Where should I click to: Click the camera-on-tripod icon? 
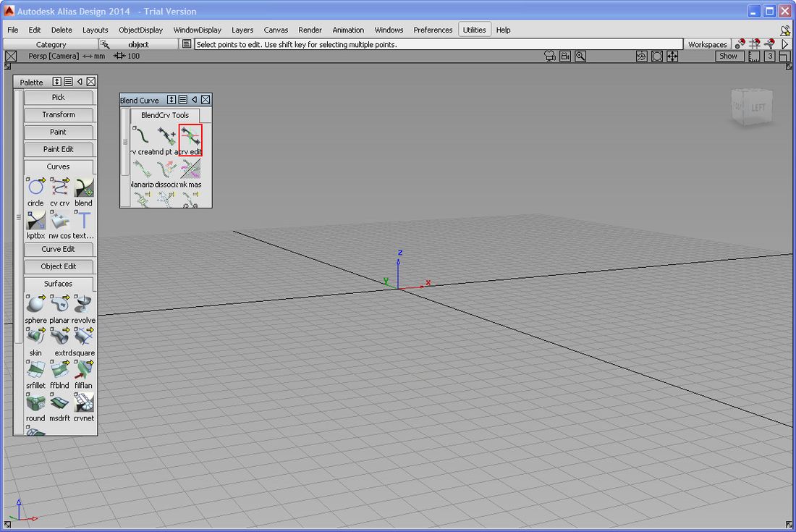550,56
